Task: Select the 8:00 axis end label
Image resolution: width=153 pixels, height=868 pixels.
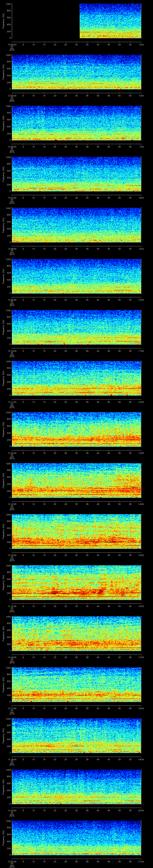Action: point(141,198)
